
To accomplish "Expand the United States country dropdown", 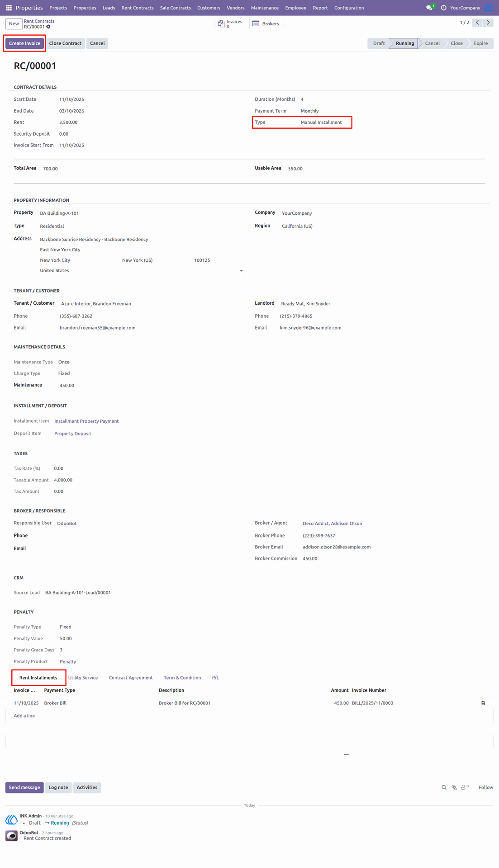I will tap(241, 271).
